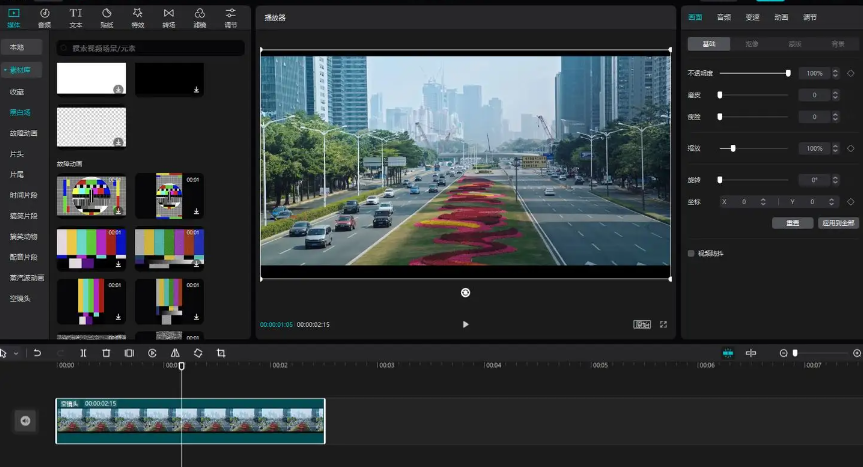Image resolution: width=863 pixels, height=467 pixels.
Task: Click the preview-axis icon on timeline right
Action: tap(751, 353)
